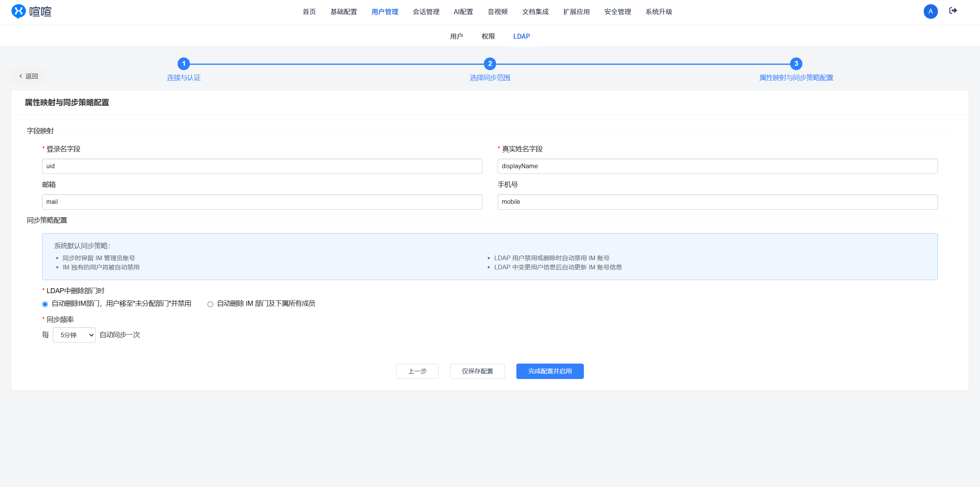This screenshot has height=487, width=980.
Task: Focus the 登录名字段 input with uid
Action: [x=262, y=166]
